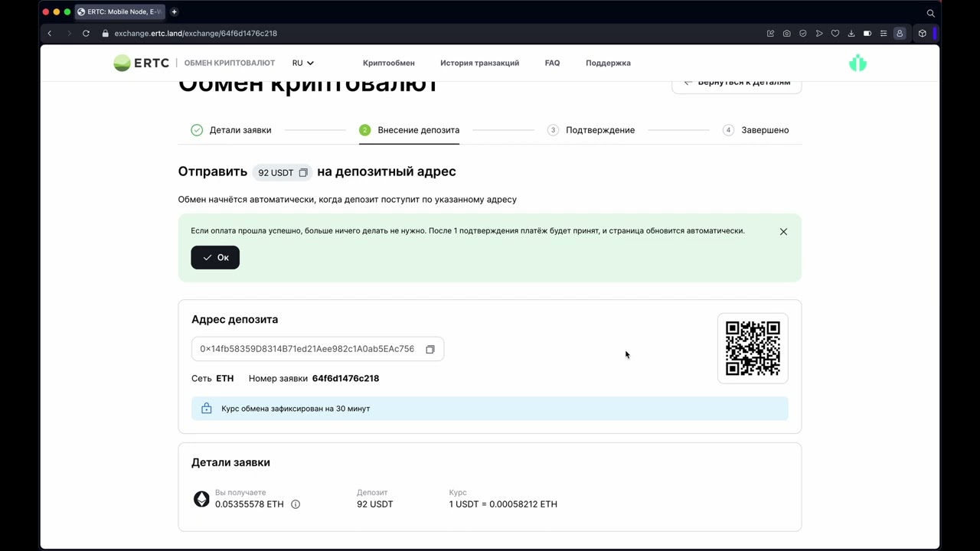Click the browser address bar URL
Screen dimensions: 980x551
(195, 34)
